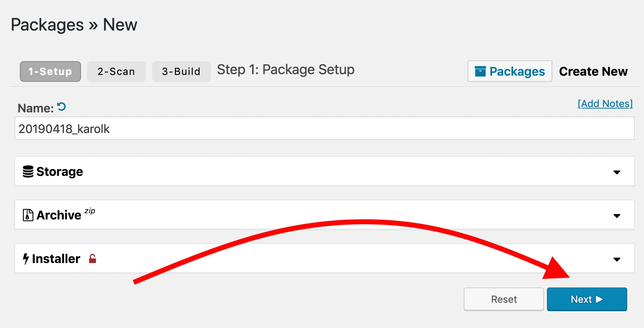Switch to the 2-Scan step tab

coord(116,71)
